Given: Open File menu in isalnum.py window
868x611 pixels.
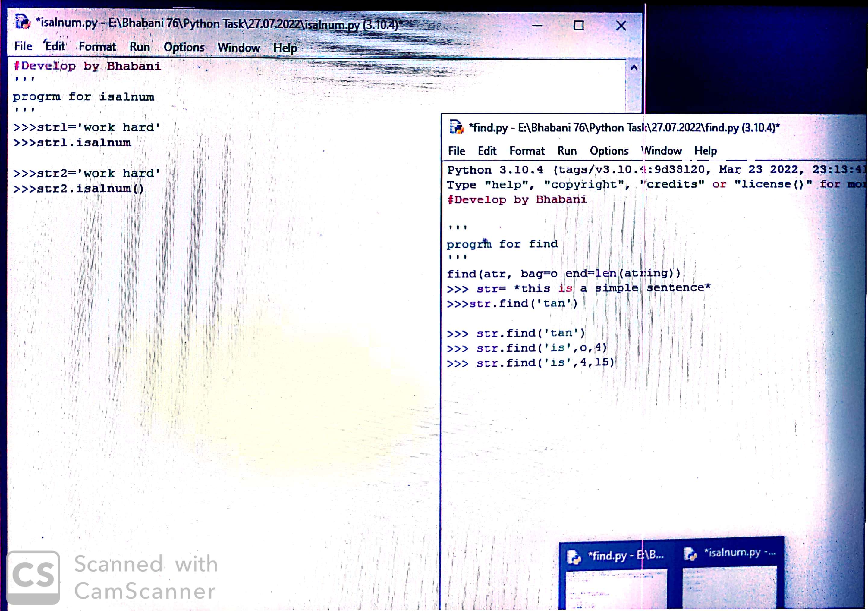Looking at the screenshot, I should click(x=23, y=46).
